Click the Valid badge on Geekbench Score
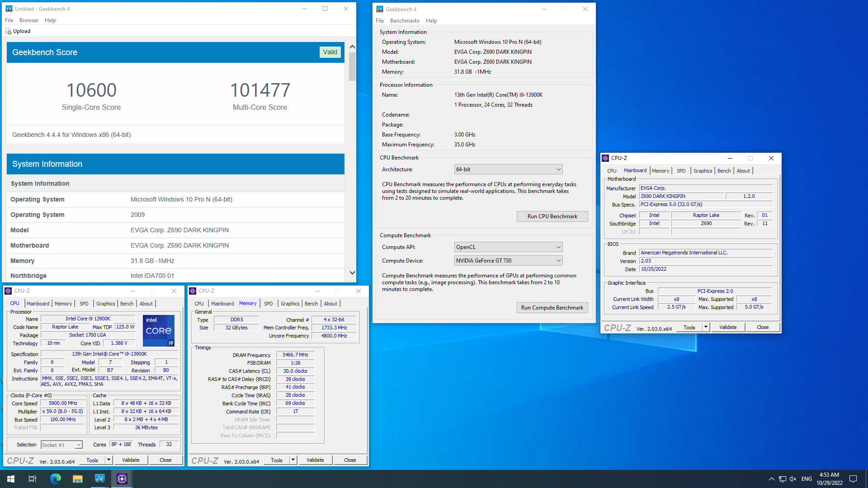The width and height of the screenshot is (868, 488). click(330, 52)
